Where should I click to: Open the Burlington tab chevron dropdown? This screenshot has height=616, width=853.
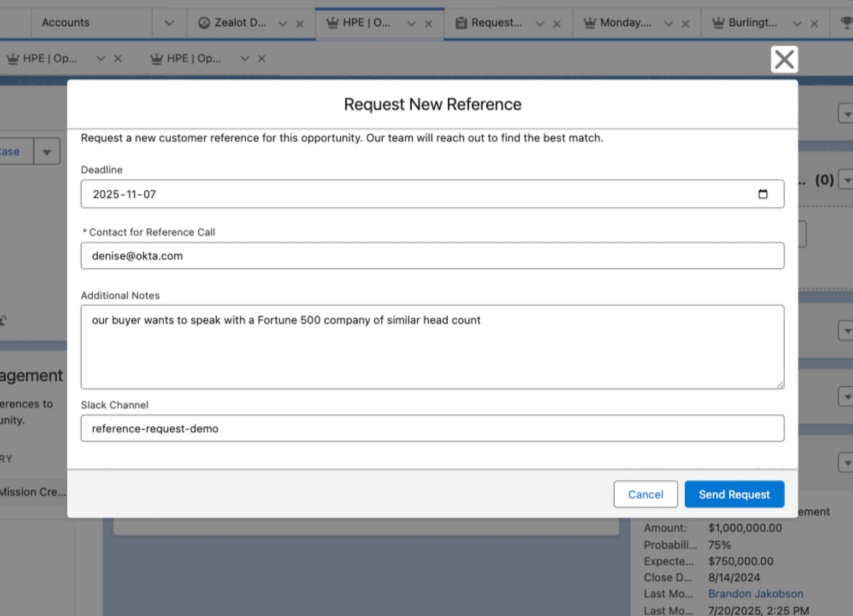[x=797, y=24]
